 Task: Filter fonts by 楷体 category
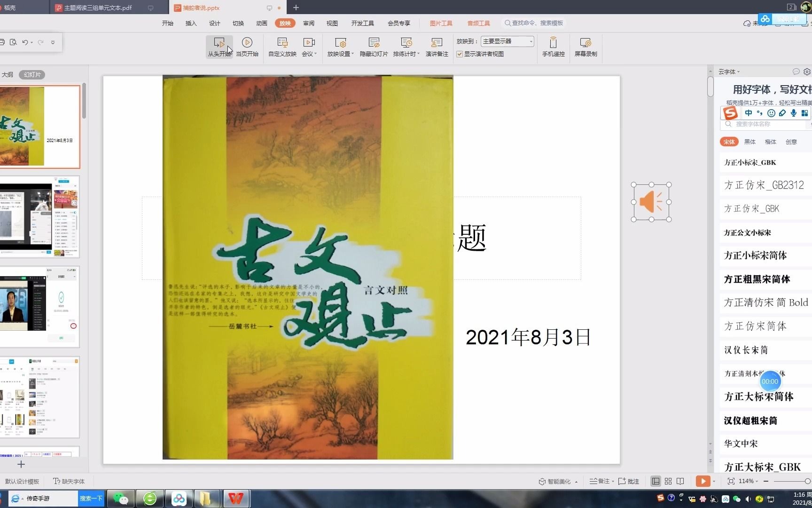[x=771, y=142]
